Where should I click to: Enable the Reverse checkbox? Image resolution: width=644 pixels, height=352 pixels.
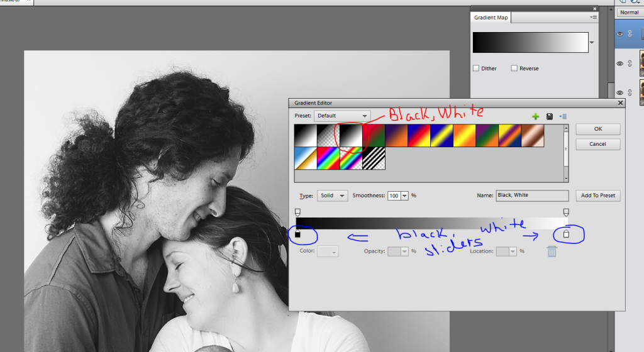click(x=514, y=68)
